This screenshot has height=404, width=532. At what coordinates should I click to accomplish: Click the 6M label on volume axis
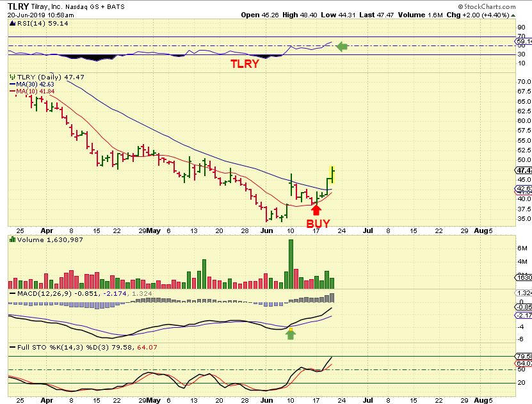point(522,248)
